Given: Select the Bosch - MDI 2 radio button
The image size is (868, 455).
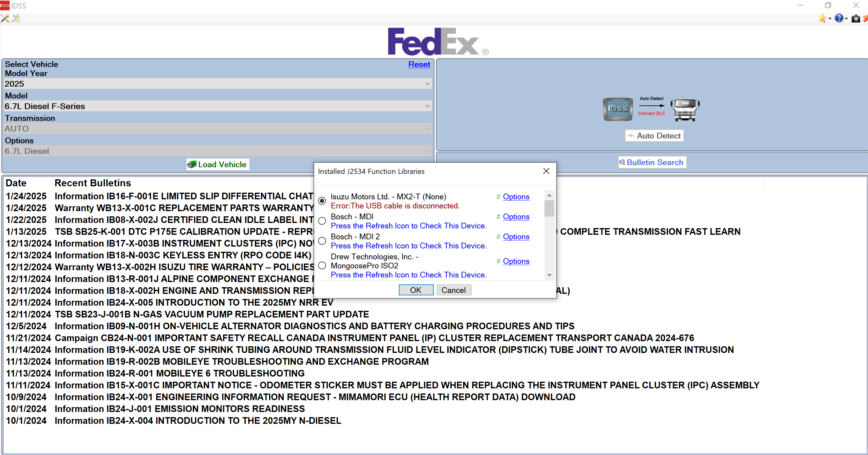Looking at the screenshot, I should click(322, 241).
